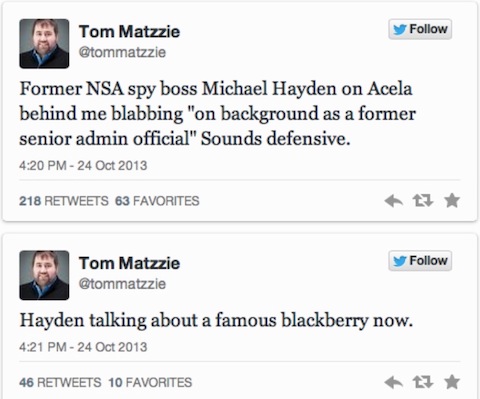Open Tom Matzzie avatar in first tweet

[44, 44]
